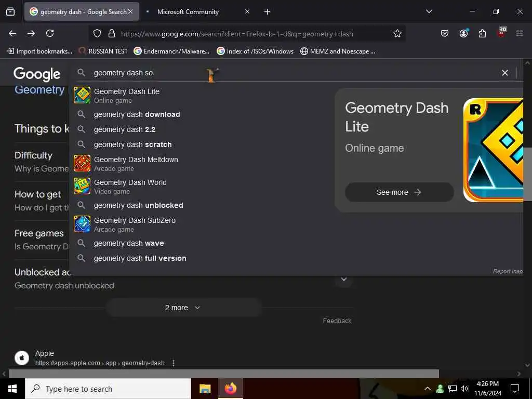Image resolution: width=532 pixels, height=399 pixels.
Task: Open Apple geometry-dash result link
Action: pos(100,363)
